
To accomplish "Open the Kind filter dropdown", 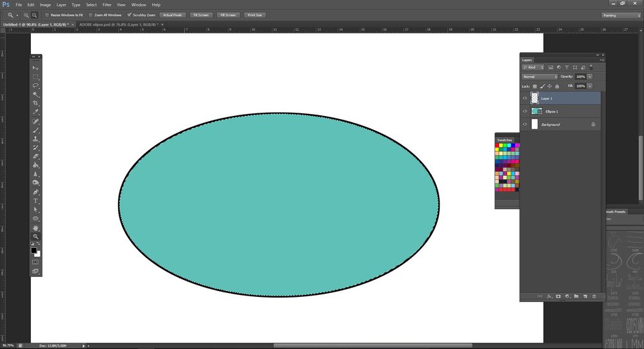I will [533, 67].
